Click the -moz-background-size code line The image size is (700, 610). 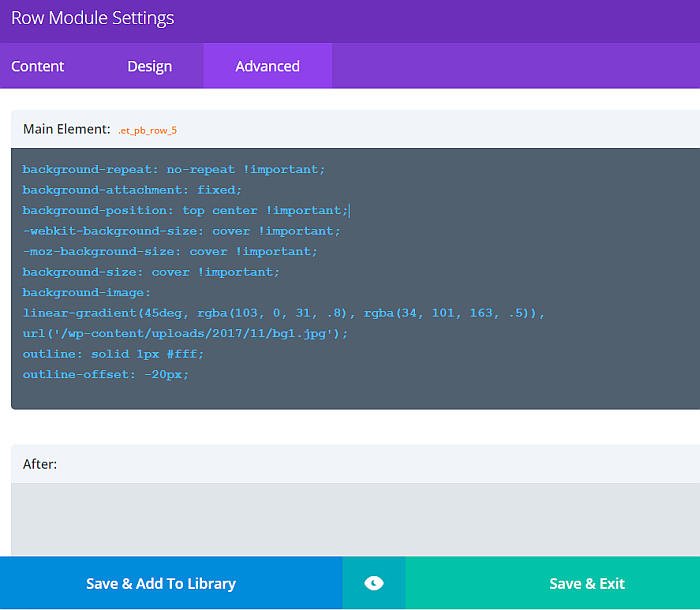[170, 251]
